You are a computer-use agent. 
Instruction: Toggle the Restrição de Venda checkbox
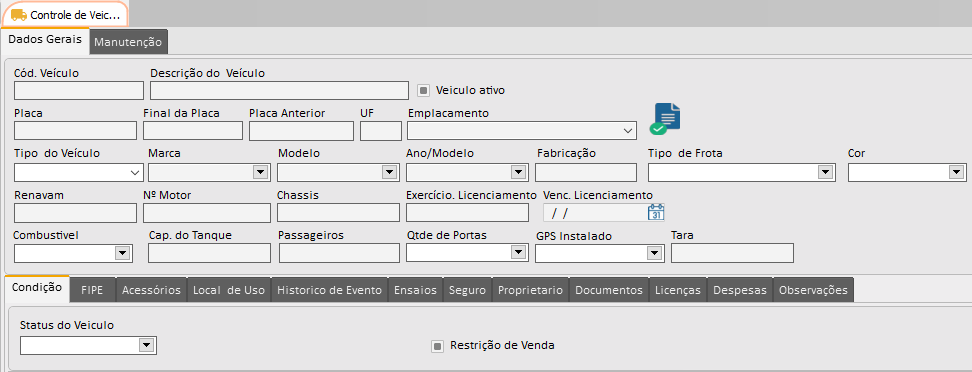[x=437, y=346]
